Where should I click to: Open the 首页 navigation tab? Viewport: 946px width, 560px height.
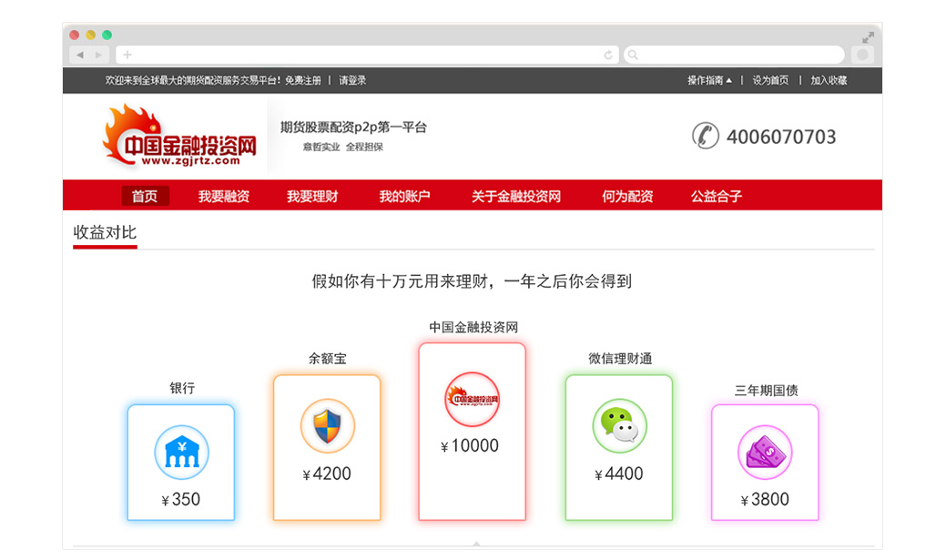pos(145,196)
